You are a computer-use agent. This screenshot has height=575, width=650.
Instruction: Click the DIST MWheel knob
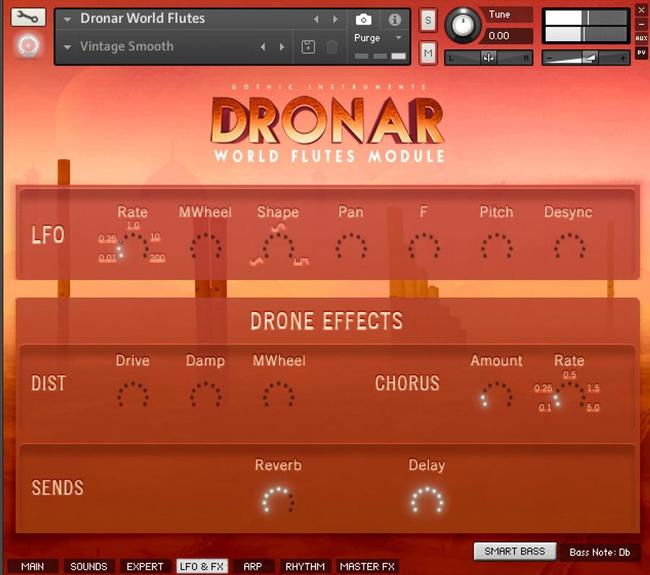278,394
